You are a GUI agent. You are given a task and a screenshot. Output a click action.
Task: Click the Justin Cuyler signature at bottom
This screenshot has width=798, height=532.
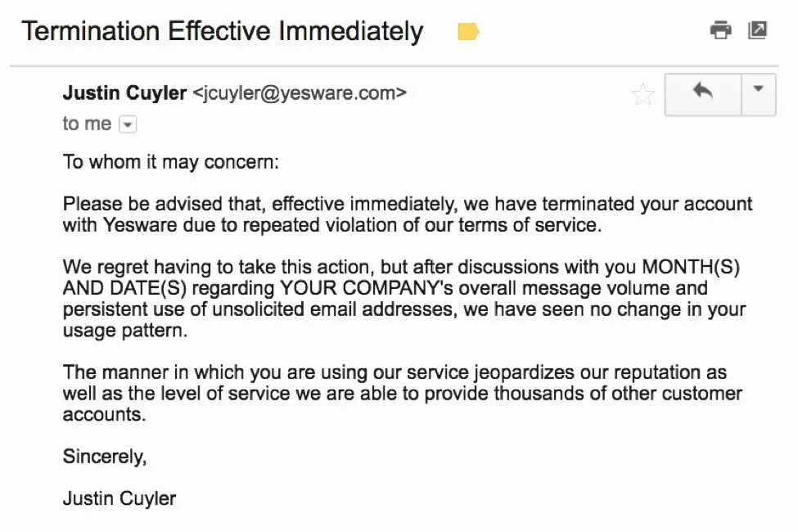click(119, 498)
